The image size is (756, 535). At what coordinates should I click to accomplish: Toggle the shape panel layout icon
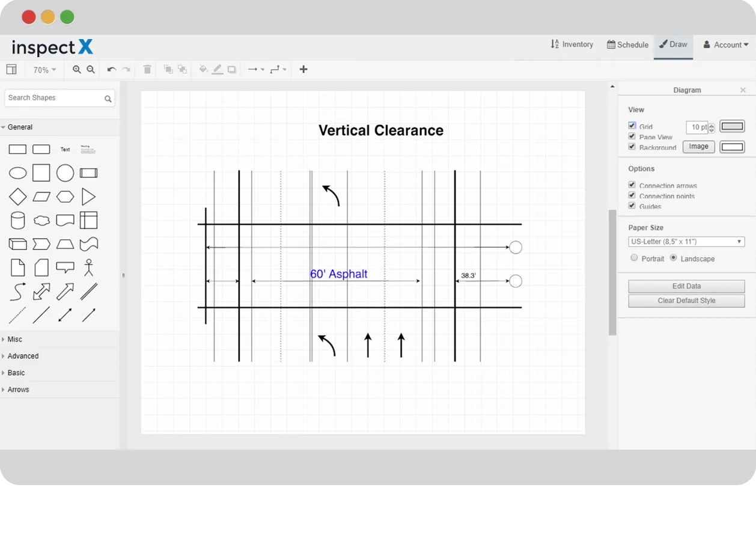point(11,70)
